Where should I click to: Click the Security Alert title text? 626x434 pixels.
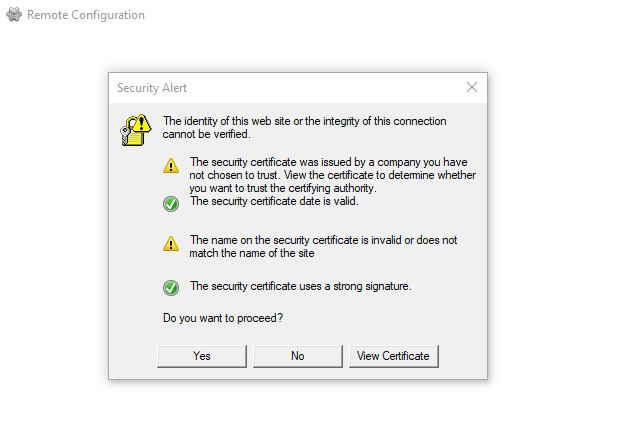(152, 88)
